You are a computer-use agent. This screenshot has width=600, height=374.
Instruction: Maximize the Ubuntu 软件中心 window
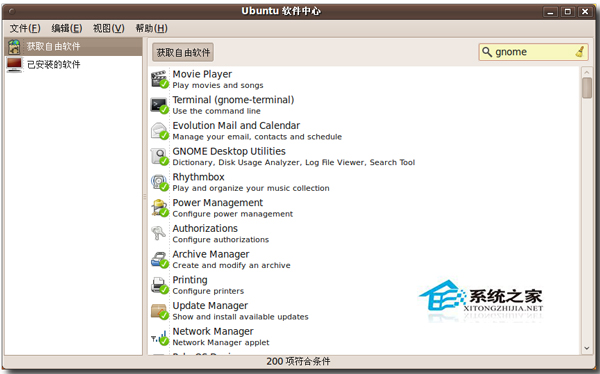[x=568, y=12]
